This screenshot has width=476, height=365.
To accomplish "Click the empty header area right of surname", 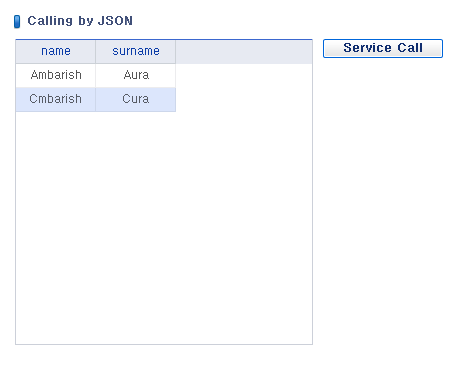I will 244,52.
